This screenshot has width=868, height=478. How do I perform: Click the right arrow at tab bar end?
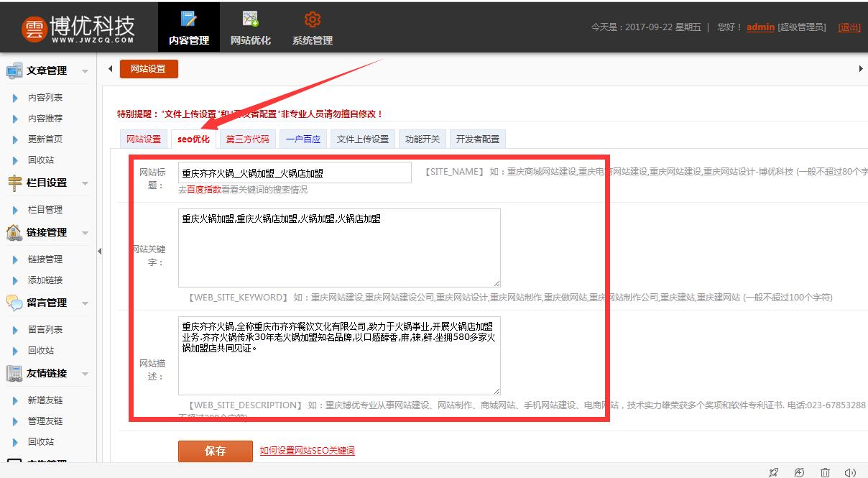861,69
